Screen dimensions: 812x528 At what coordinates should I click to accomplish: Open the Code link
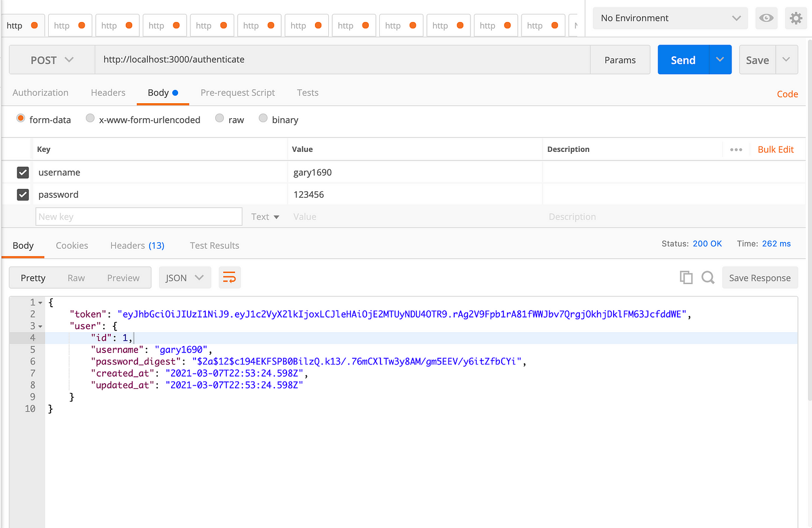(x=787, y=94)
